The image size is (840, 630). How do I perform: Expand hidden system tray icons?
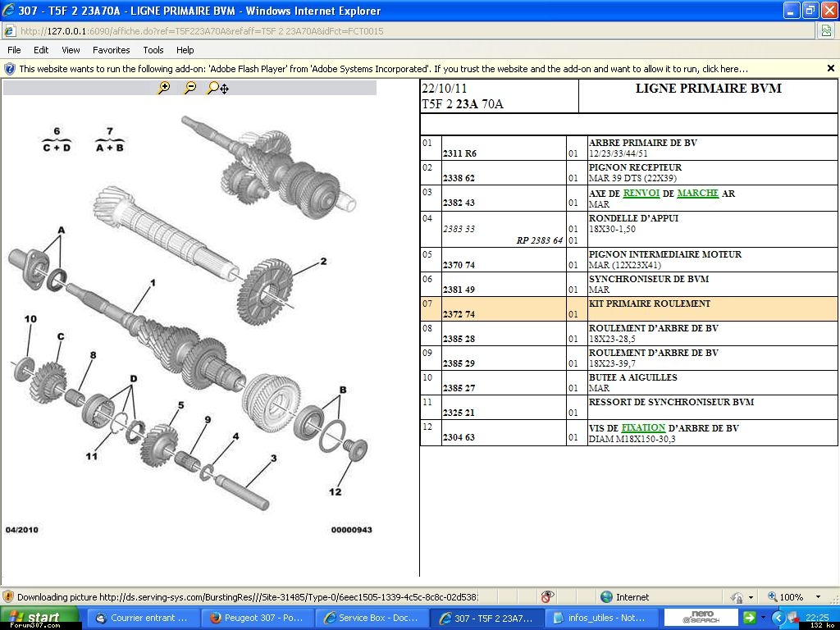click(778, 618)
